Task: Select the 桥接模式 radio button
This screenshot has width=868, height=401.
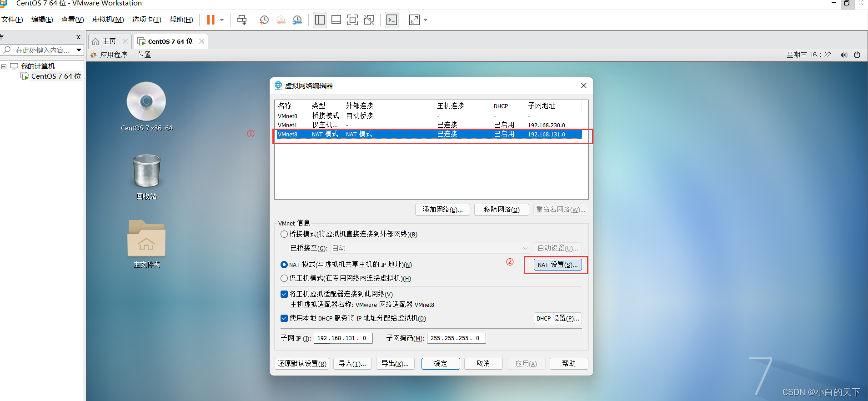Action: point(284,234)
